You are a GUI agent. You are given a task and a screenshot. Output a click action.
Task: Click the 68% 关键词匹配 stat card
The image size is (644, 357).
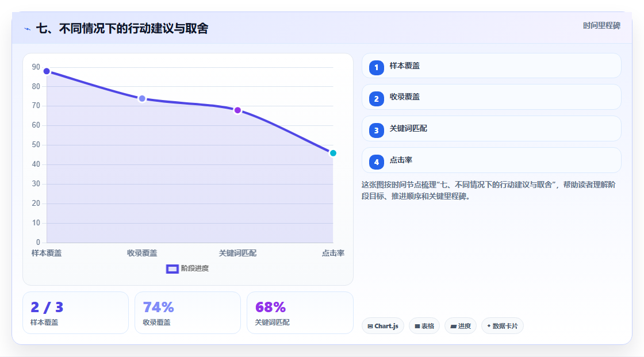(300, 313)
